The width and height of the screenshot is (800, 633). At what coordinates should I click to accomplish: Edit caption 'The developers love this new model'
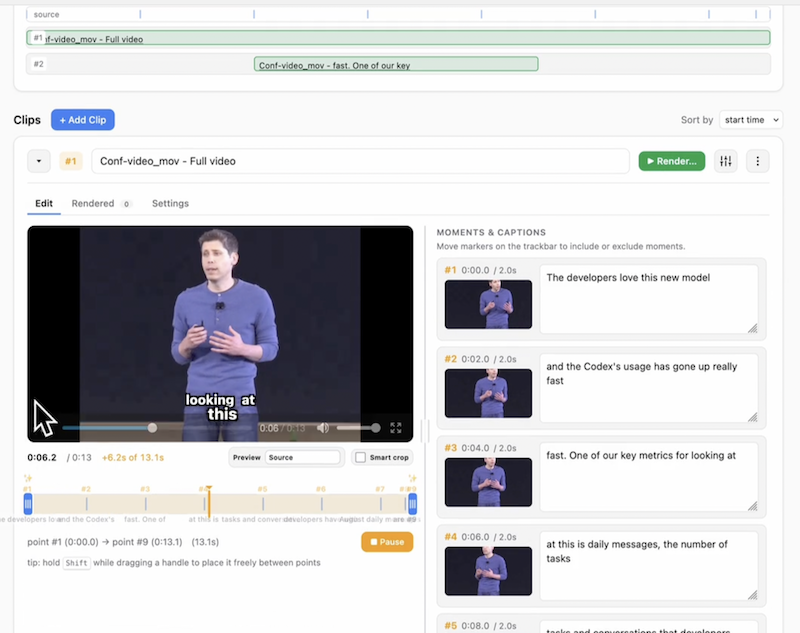coord(648,299)
